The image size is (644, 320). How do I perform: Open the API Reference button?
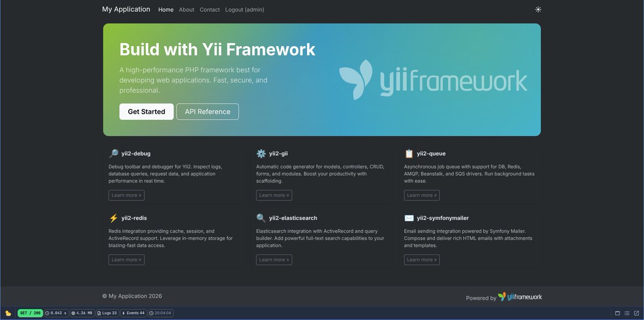(x=208, y=112)
